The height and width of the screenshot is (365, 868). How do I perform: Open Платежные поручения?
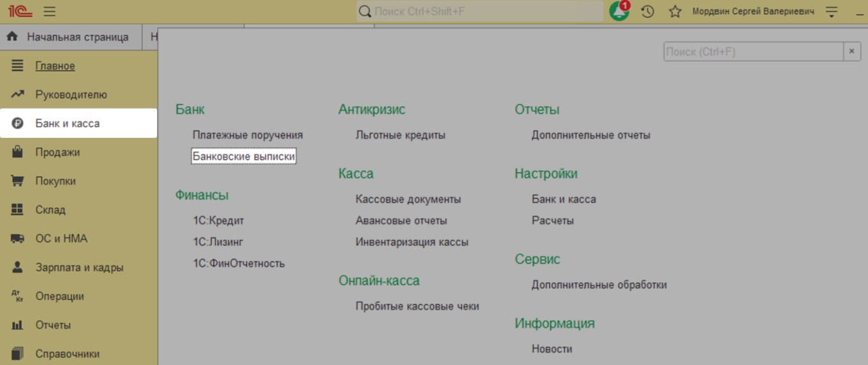tap(248, 135)
